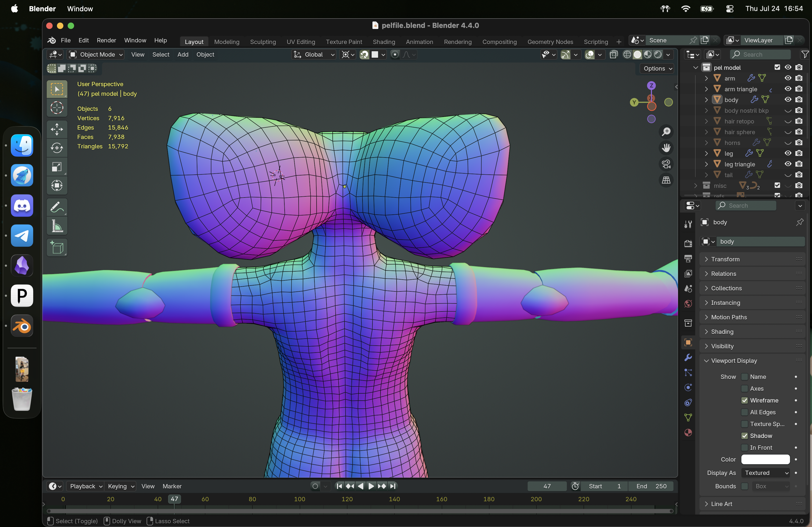Viewport: 812px width, 527px height.
Task: Click the viewport Options button
Action: pyautogui.click(x=657, y=68)
